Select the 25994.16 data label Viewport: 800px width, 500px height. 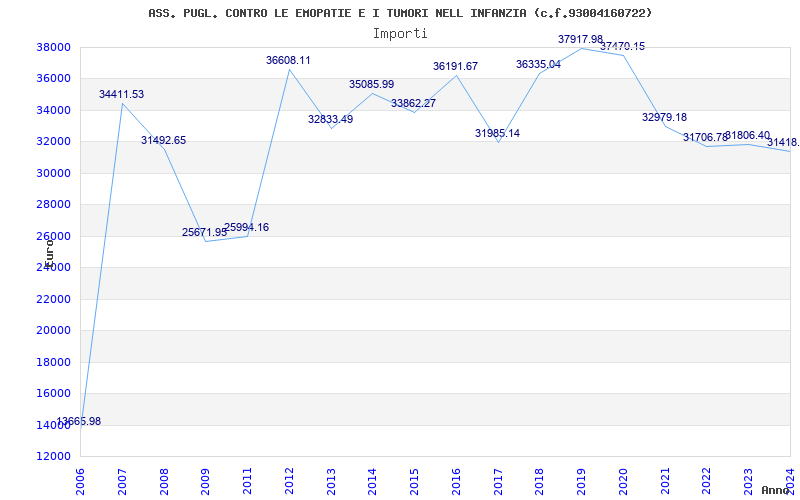pos(246,228)
